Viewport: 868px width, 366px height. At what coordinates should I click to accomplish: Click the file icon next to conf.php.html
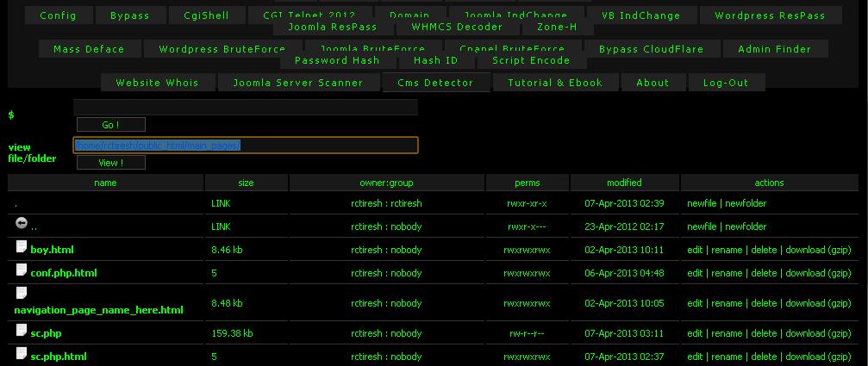coord(21,270)
